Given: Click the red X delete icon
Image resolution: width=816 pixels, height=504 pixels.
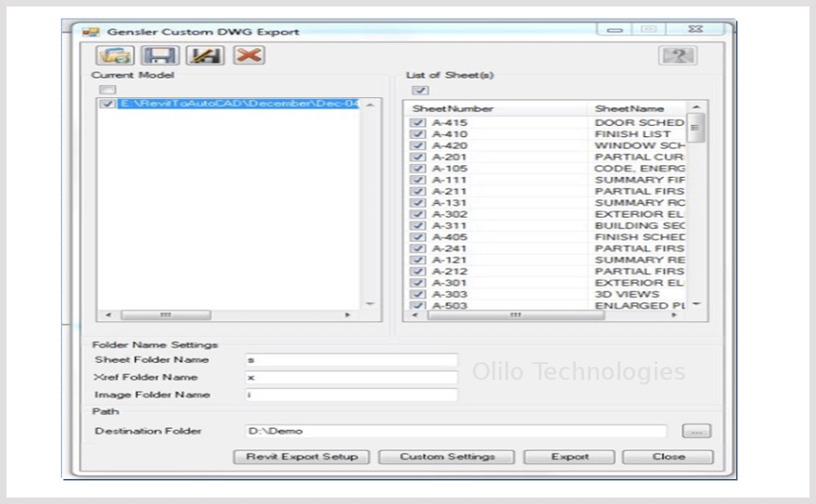Looking at the screenshot, I should coord(249,55).
